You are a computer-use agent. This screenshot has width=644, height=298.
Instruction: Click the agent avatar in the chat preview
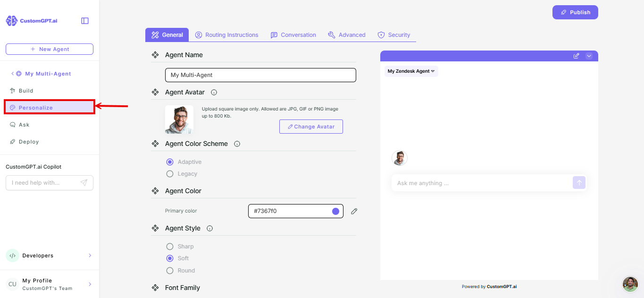400,158
